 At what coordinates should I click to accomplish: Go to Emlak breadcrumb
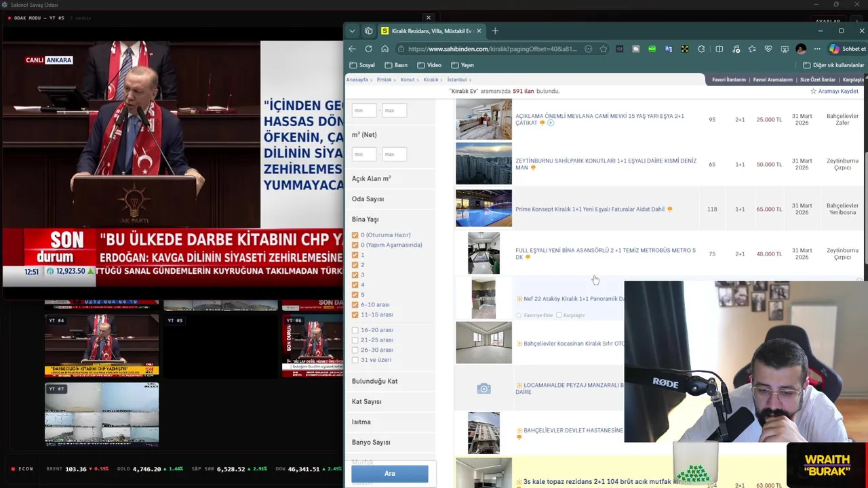(384, 79)
